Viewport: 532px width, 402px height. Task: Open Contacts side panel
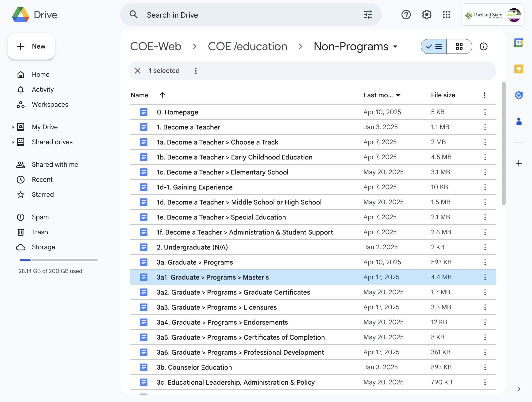point(519,121)
